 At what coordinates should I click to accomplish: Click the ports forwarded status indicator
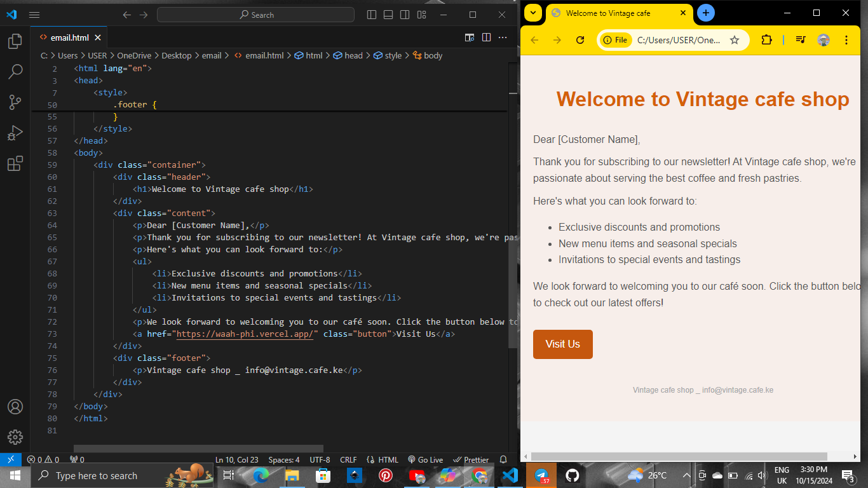[x=77, y=459]
